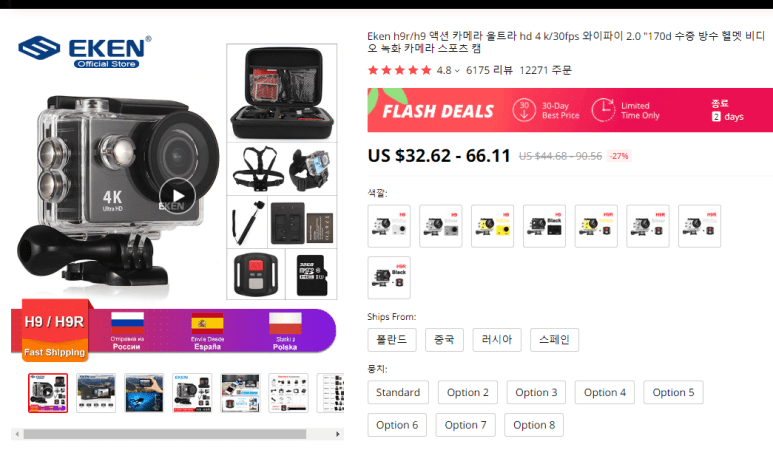The height and width of the screenshot is (450, 773).
Task: Choose the black H9 camera color option
Action: click(544, 226)
